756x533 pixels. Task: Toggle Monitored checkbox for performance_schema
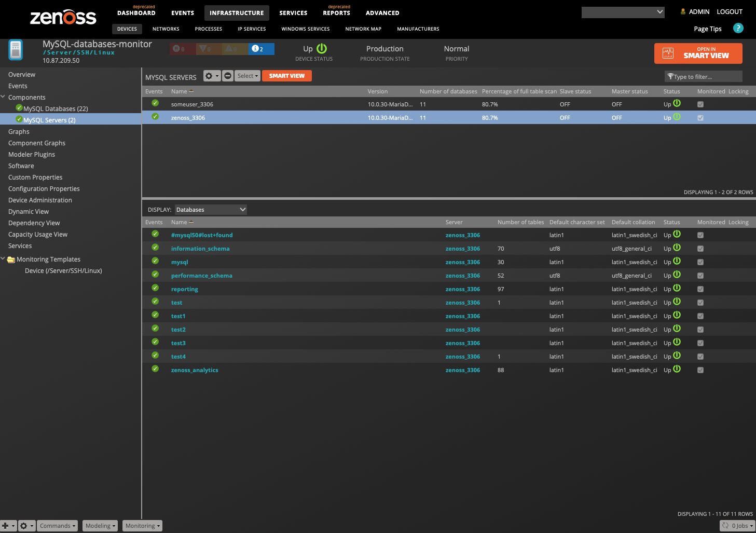click(x=700, y=276)
